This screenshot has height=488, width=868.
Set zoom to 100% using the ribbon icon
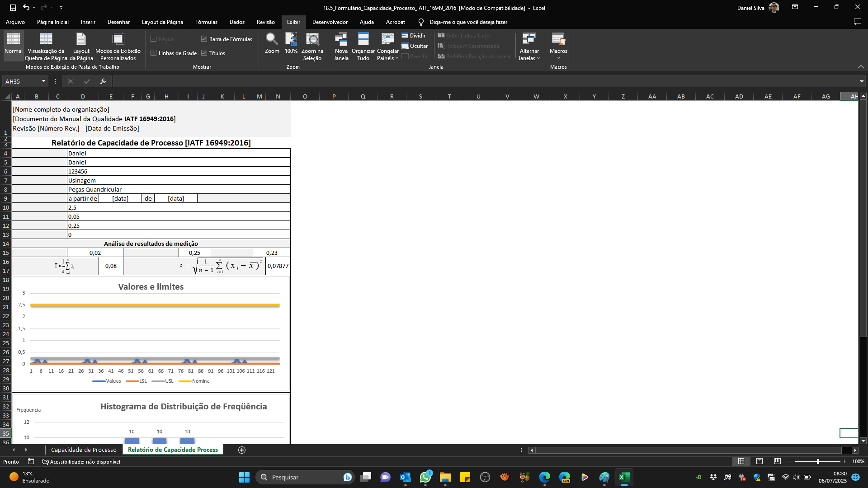point(291,43)
